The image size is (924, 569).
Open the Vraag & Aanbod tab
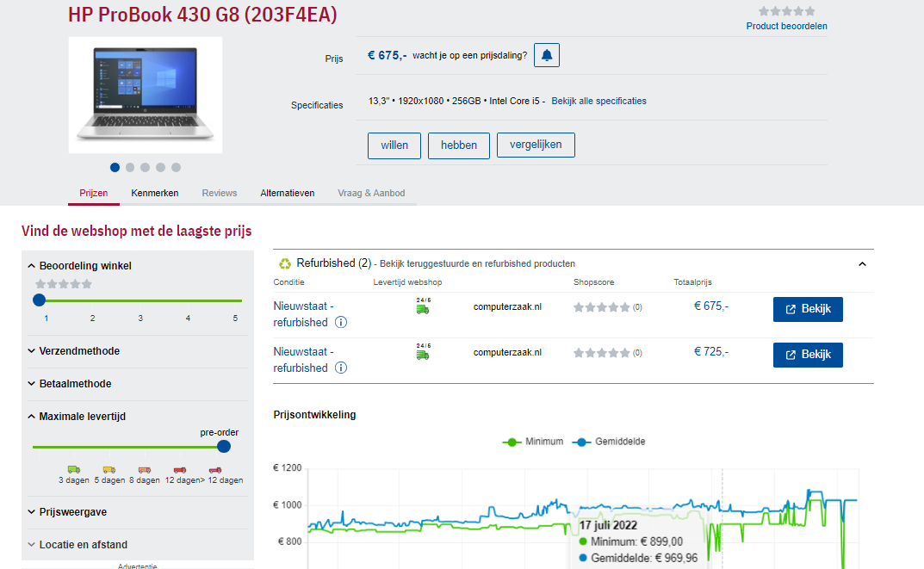[371, 193]
